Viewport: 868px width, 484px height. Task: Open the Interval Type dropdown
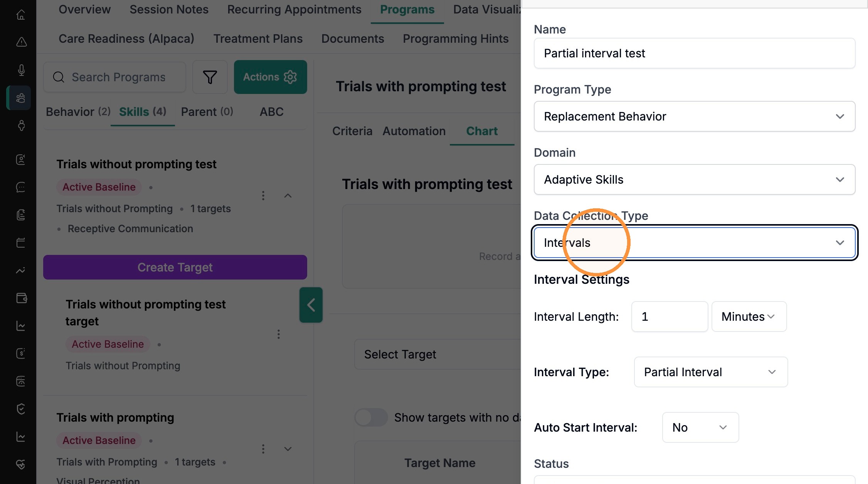(x=711, y=372)
